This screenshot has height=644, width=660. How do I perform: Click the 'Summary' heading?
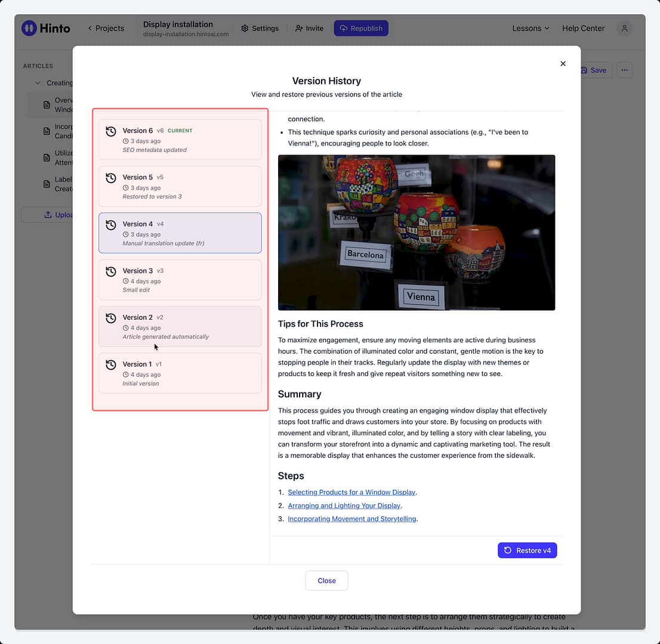pos(300,394)
